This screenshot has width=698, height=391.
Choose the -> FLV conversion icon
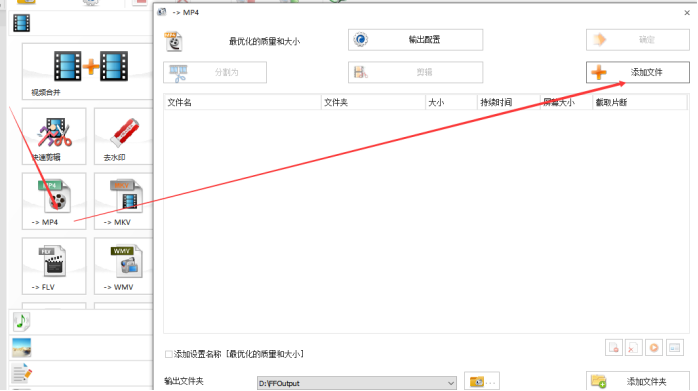coord(54,266)
